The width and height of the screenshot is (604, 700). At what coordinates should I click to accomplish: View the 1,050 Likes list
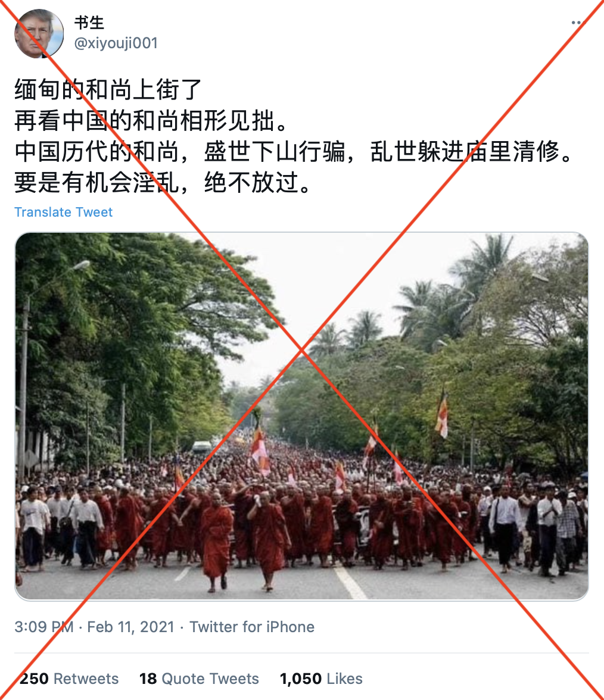point(320,679)
